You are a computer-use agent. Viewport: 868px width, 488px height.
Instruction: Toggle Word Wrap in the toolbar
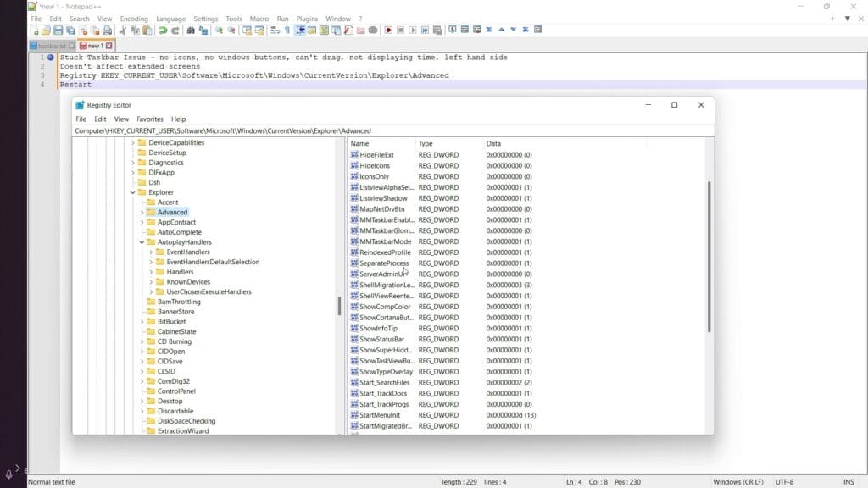(275, 30)
